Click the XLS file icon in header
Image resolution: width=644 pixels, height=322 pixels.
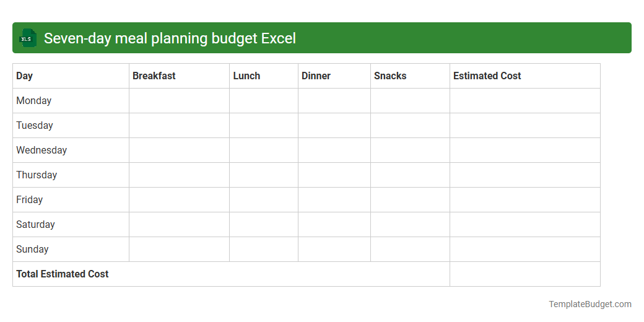point(27,38)
